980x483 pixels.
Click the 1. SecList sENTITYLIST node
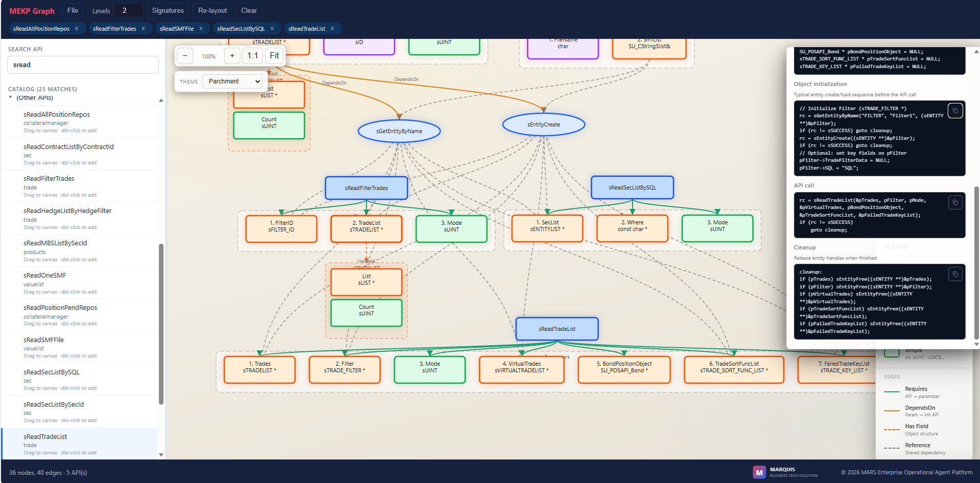coord(547,228)
